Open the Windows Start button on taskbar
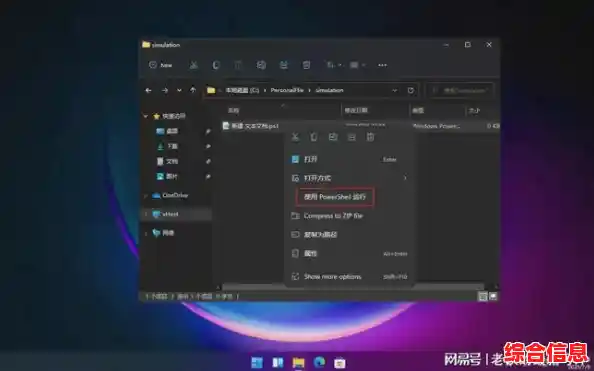This screenshot has width=594, height=371. [x=257, y=362]
